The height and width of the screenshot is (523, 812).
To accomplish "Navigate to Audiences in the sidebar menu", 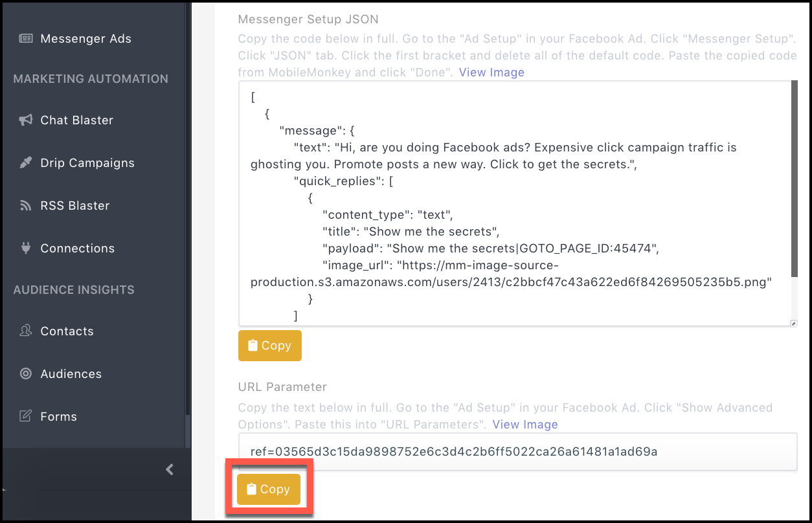I will click(x=71, y=373).
